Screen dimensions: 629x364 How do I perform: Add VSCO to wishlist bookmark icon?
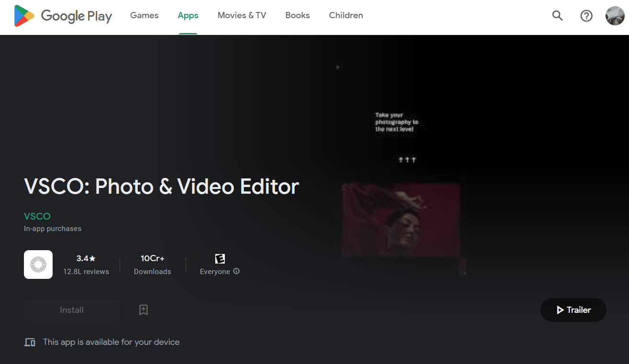(x=143, y=310)
